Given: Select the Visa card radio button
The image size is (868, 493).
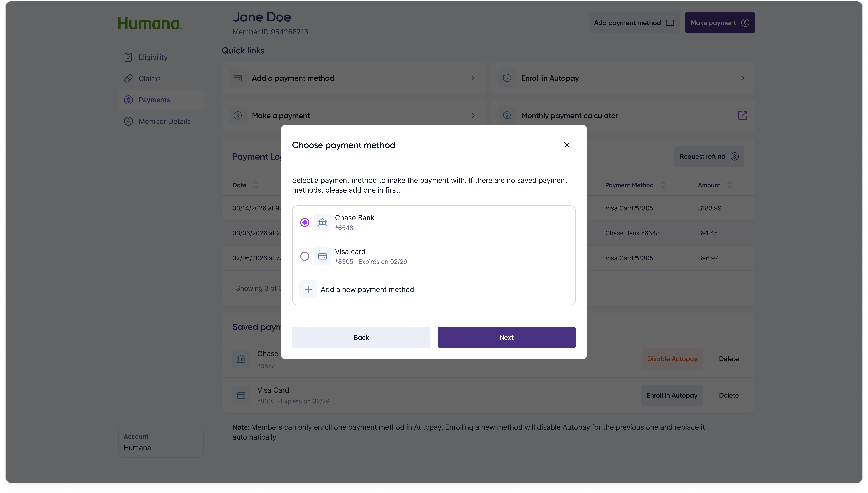Looking at the screenshot, I should click(x=304, y=256).
